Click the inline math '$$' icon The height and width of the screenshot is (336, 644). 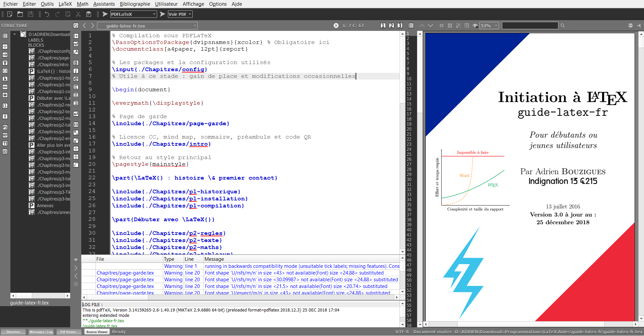click(x=76, y=125)
